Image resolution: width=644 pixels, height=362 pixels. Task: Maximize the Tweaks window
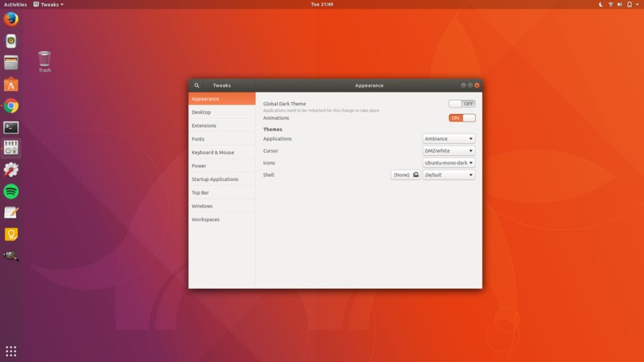pyautogui.click(x=470, y=85)
